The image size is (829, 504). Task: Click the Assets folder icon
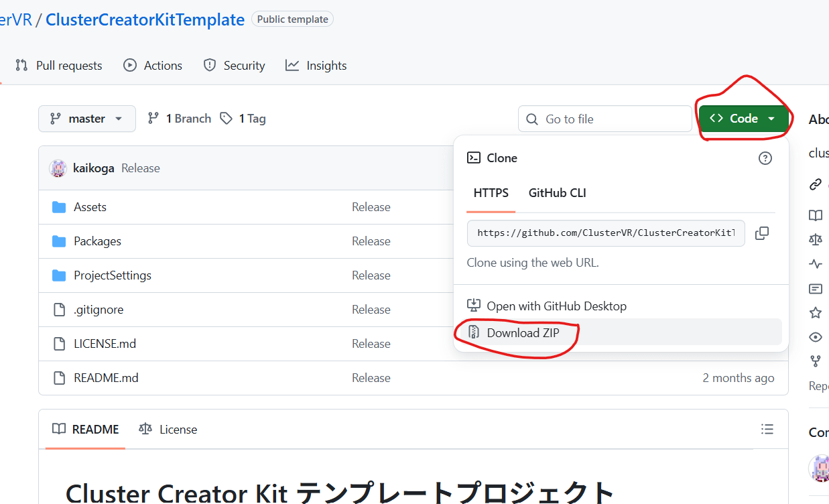coord(59,207)
